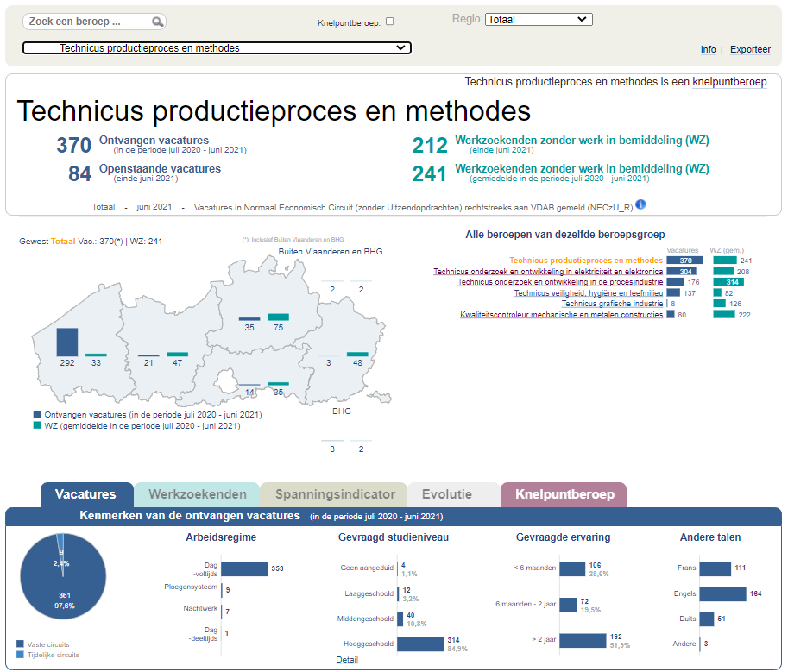Open the Spanningsindicator tab
The image size is (788, 672).
click(333, 494)
